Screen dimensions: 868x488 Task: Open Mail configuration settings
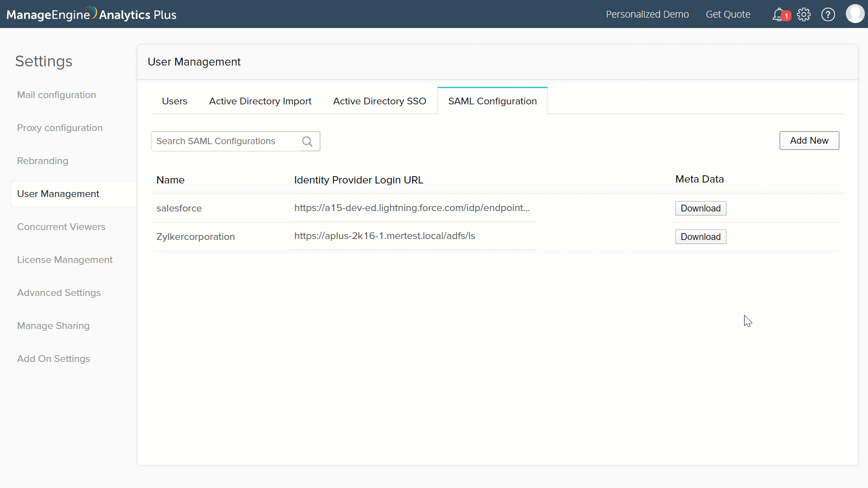click(x=57, y=95)
